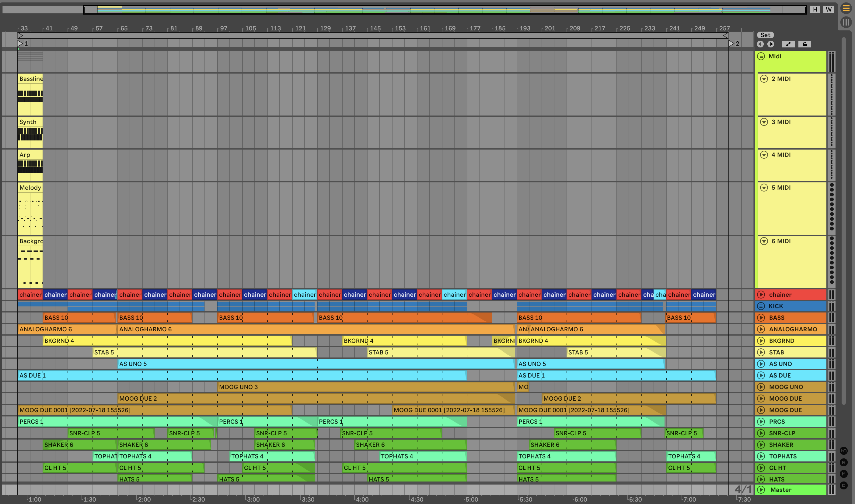
Task: Toggle Optimize Arrangement Height H button
Action: coord(815,9)
